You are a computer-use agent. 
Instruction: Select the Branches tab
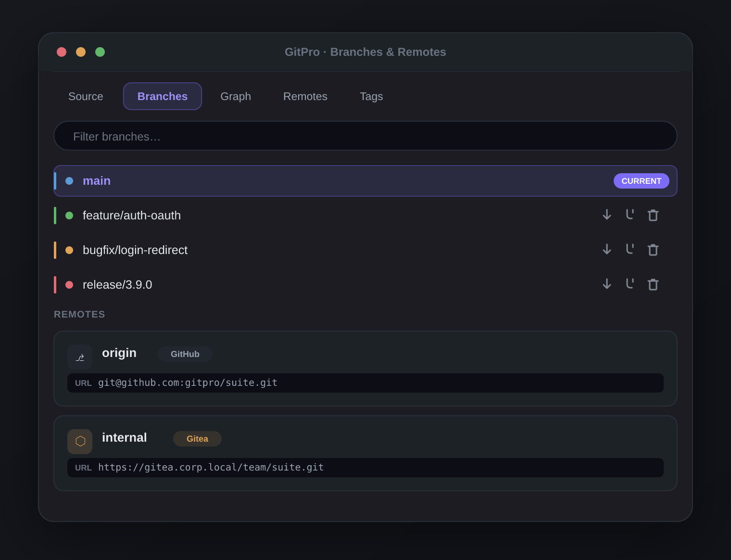tap(163, 96)
